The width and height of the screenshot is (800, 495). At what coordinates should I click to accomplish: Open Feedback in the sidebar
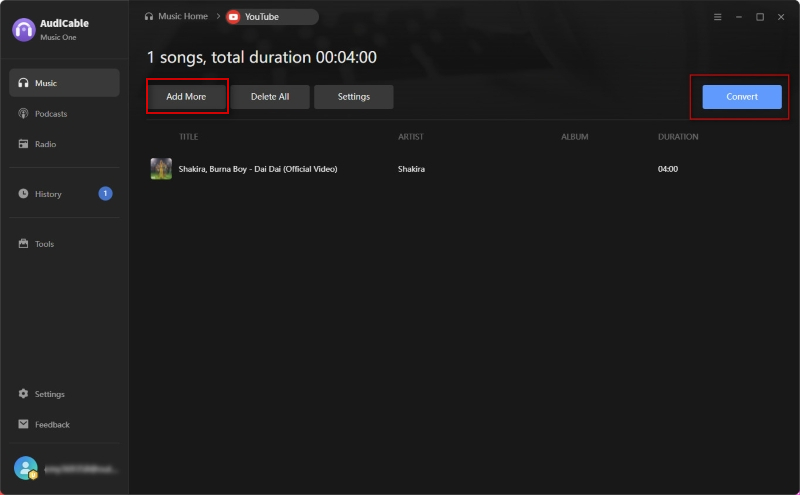tap(64, 425)
